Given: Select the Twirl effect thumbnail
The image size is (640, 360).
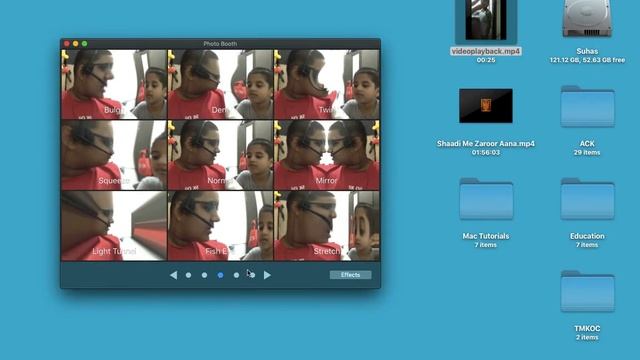Looking at the screenshot, I should coord(327,84).
